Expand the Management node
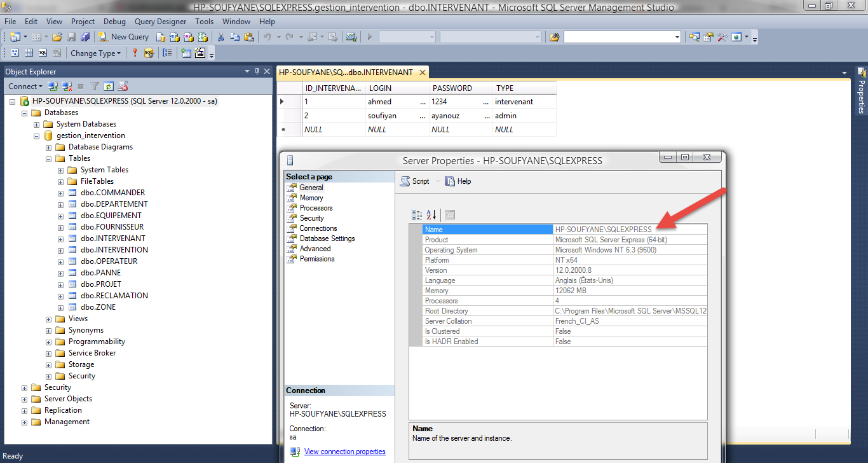The image size is (868, 463). tap(25, 422)
